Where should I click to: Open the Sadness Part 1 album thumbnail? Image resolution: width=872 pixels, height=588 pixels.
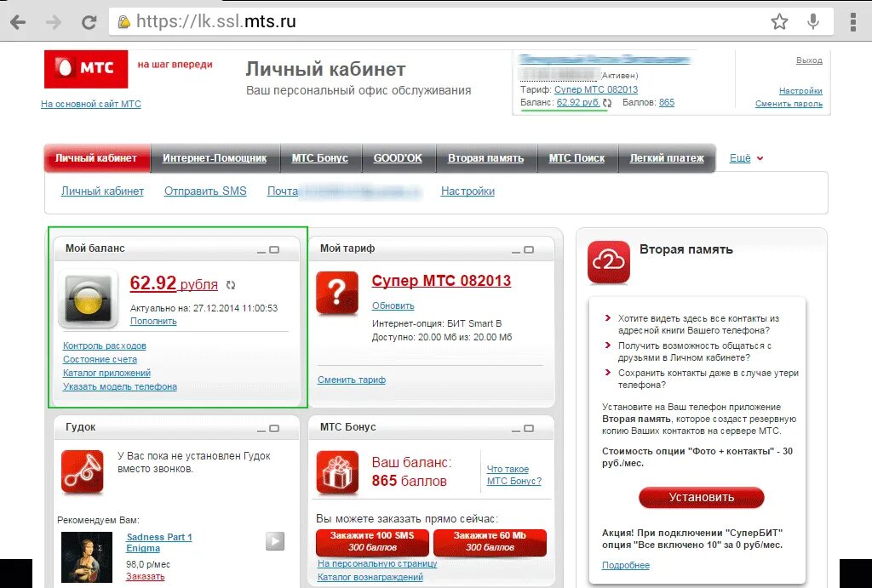tap(87, 557)
